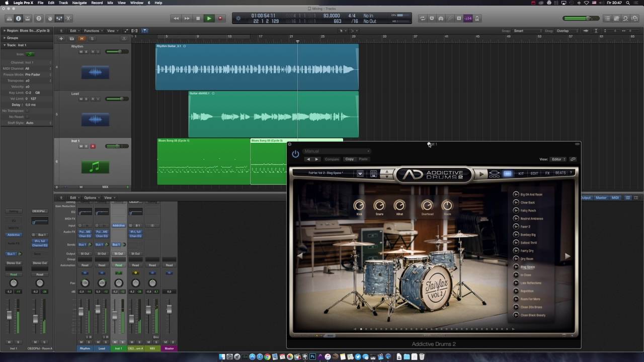This screenshot has height=362, width=644.
Task: Preview the Neutral Ambience preset
Action: (516, 219)
